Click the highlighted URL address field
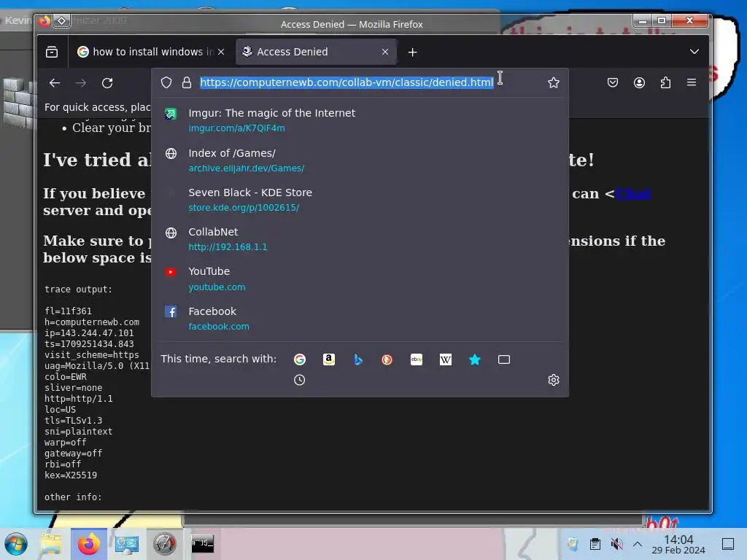The width and height of the screenshot is (747, 560). click(x=347, y=82)
